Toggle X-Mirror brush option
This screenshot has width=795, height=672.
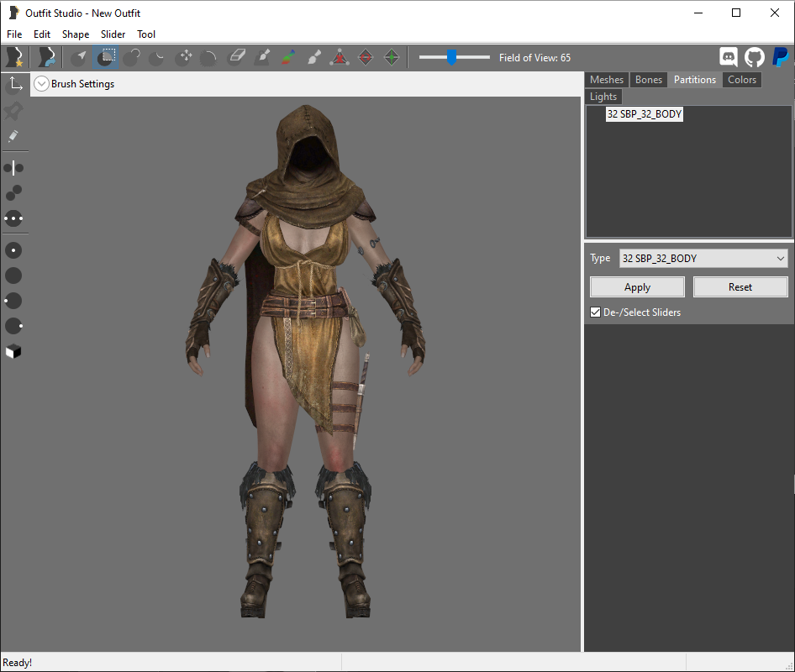tap(13, 168)
